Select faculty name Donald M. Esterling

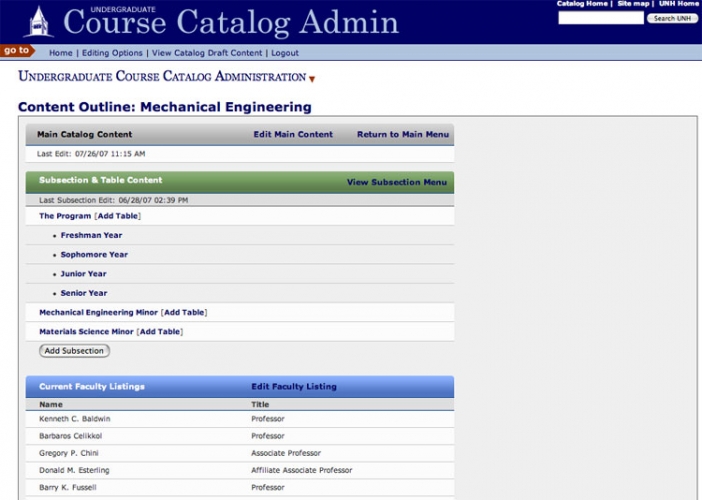[x=74, y=470]
